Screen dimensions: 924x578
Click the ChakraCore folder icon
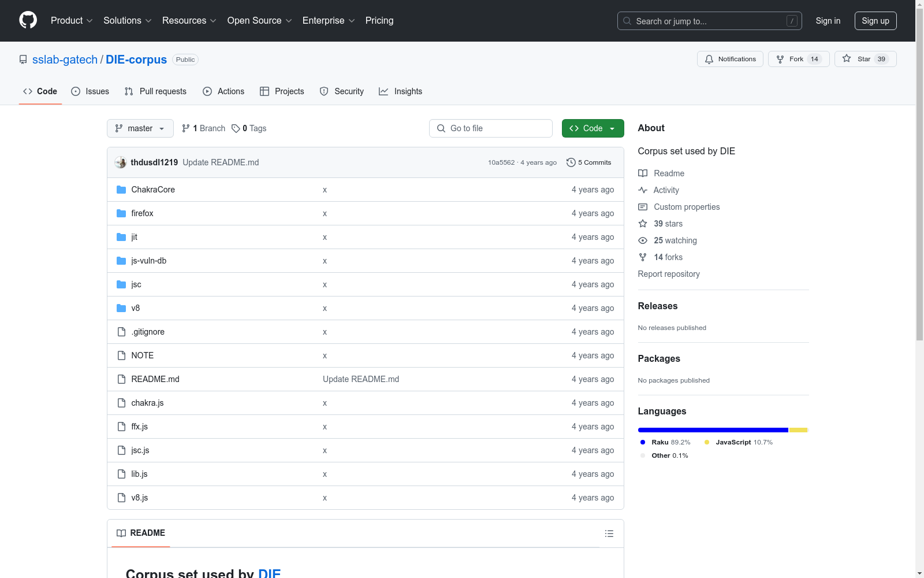coord(121,190)
